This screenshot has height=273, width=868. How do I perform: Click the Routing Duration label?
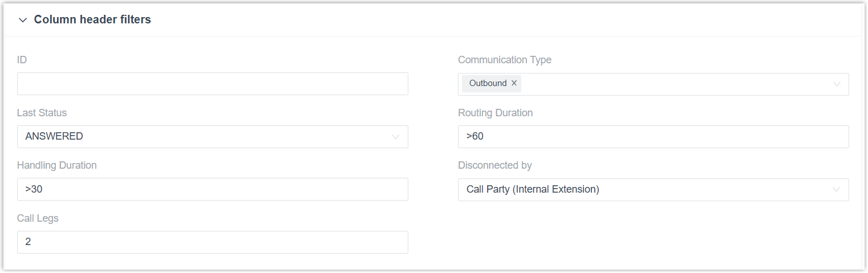495,113
